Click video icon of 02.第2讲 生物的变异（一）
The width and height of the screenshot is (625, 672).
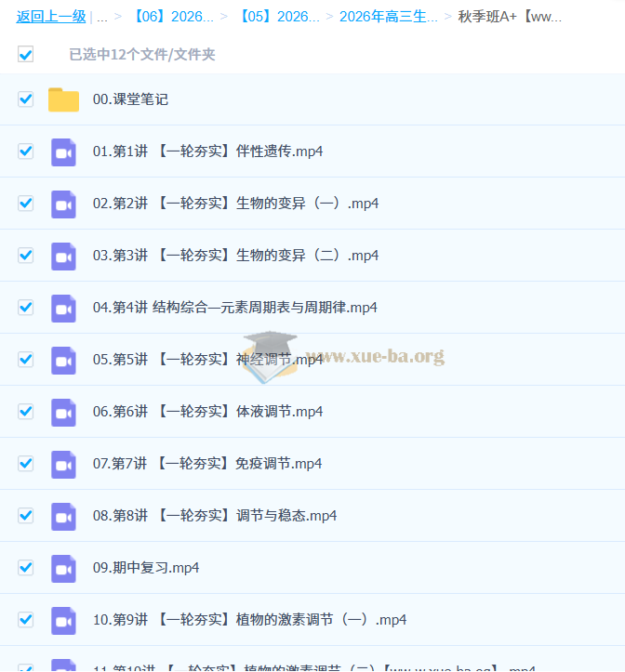click(63, 204)
